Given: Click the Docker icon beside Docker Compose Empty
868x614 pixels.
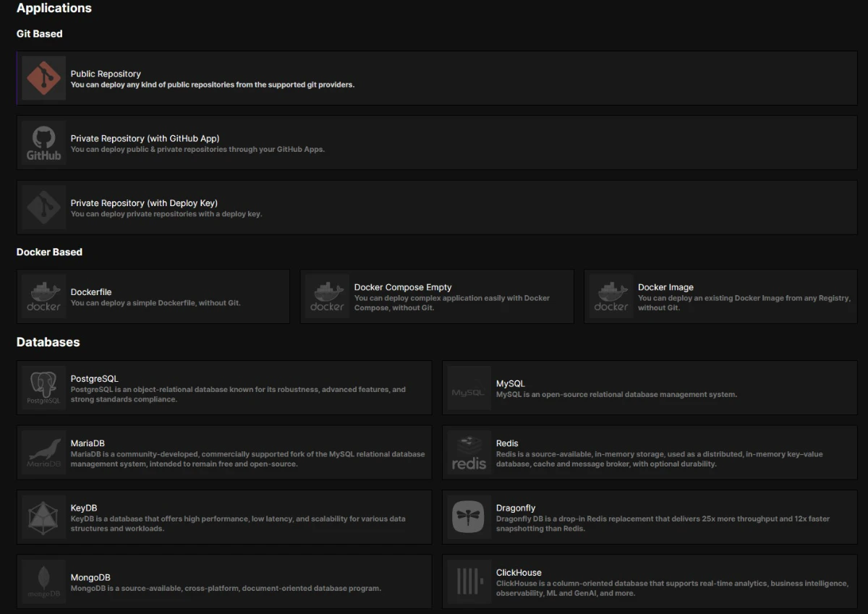Looking at the screenshot, I should coord(327,297).
